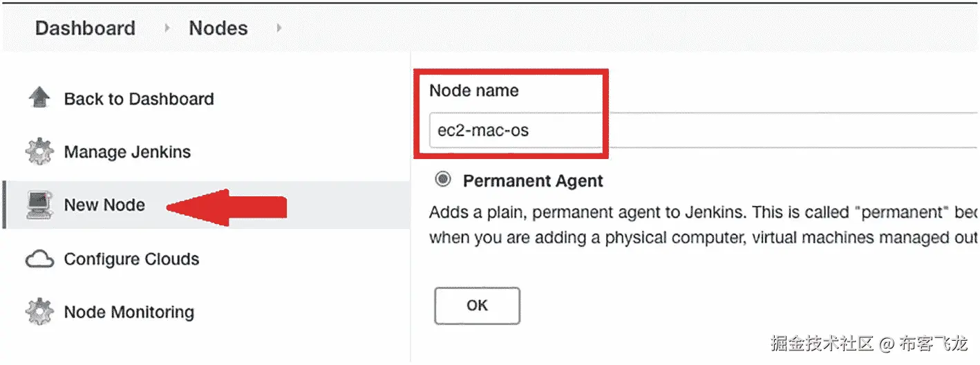Click the Node name field label
The height and width of the screenshot is (365, 980).
tap(473, 91)
